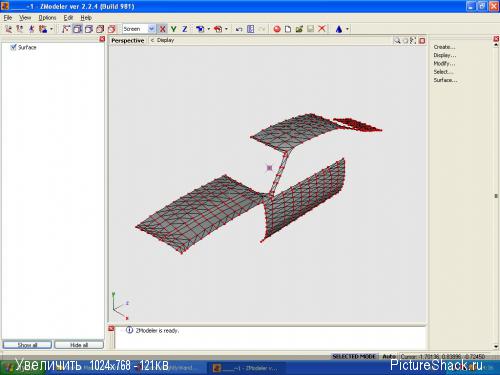Open the View menu
This screenshot has width=500, height=375.
tap(25, 18)
